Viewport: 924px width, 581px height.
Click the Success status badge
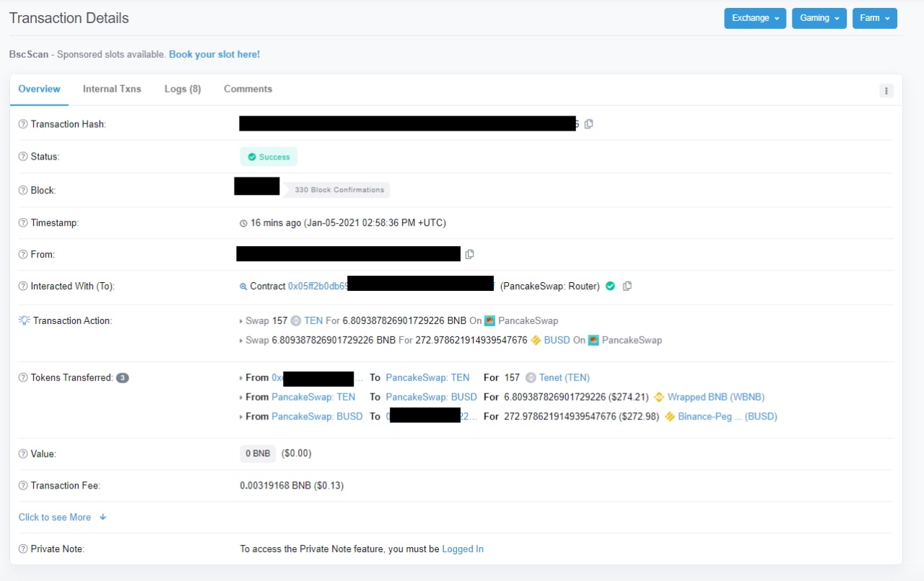pyautogui.click(x=269, y=157)
